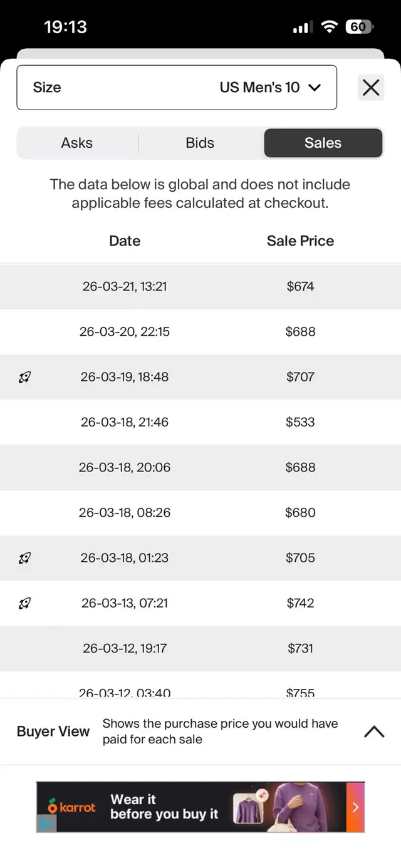The image size is (401, 868).
Task: Expand the Buyer View panel chevron
Action: click(x=374, y=731)
